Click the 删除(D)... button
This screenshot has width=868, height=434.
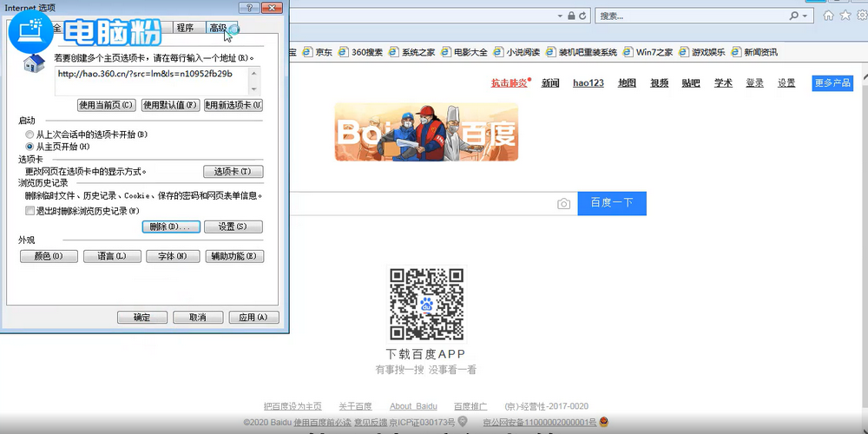[171, 227]
